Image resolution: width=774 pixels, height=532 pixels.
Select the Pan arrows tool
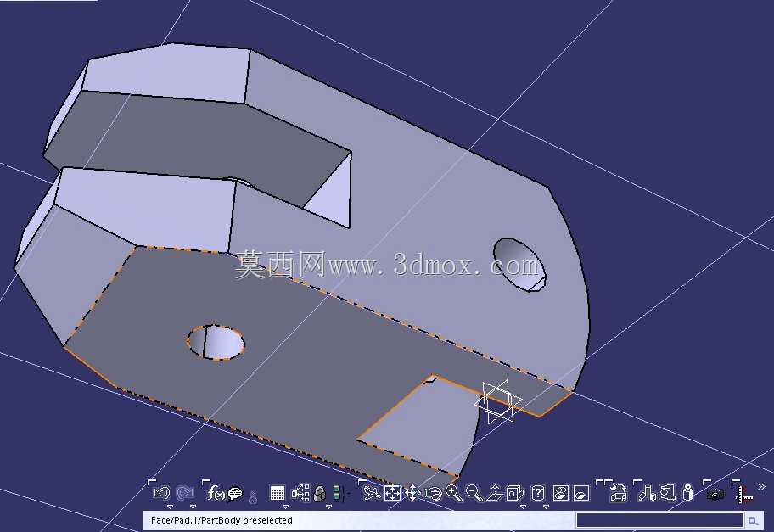412,493
